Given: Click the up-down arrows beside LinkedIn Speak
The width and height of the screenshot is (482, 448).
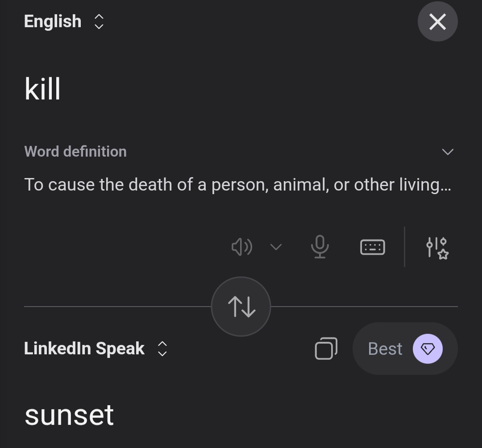Looking at the screenshot, I should [x=162, y=348].
